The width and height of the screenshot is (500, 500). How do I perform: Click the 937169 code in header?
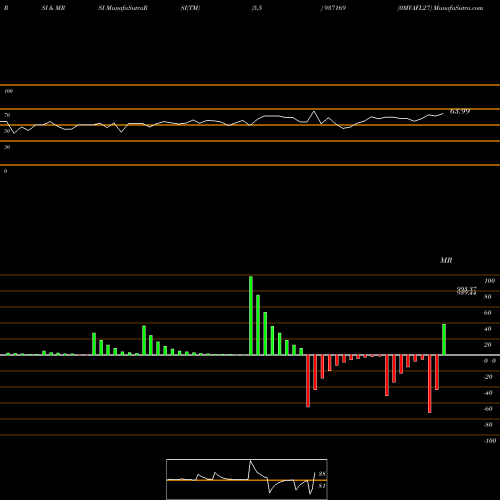pos(335,8)
